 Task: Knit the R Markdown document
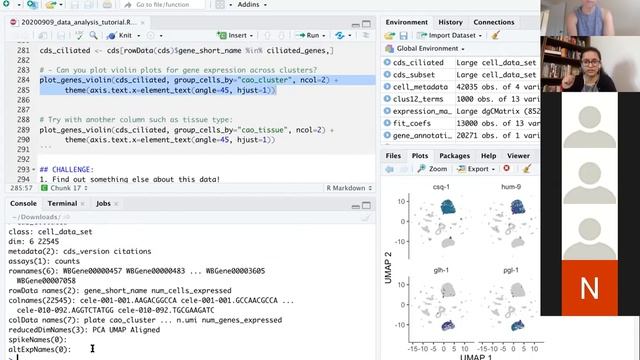coord(120,36)
